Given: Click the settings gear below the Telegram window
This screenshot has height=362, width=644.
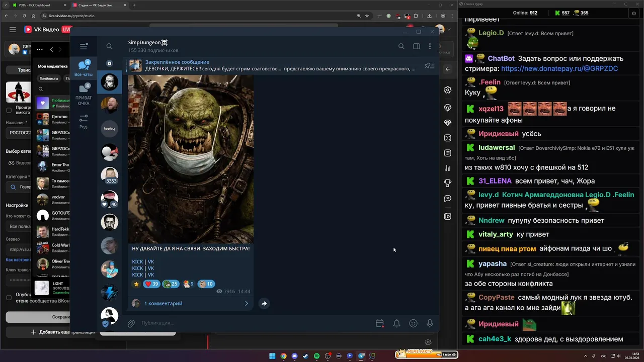Looking at the screenshot, I should pyautogui.click(x=428, y=342).
